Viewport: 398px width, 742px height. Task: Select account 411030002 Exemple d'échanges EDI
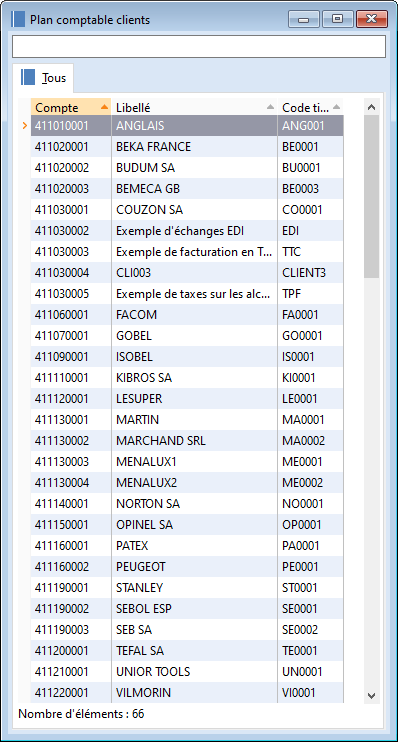coord(187,231)
